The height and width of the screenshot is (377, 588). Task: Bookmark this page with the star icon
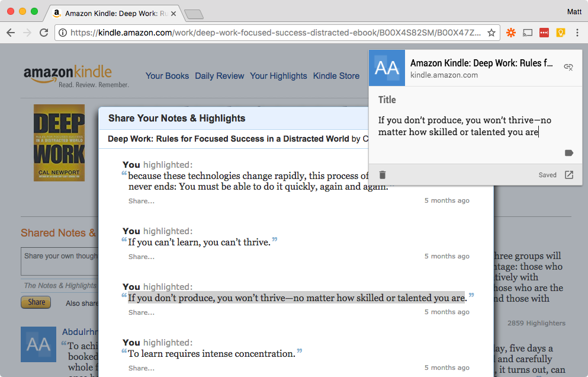491,33
